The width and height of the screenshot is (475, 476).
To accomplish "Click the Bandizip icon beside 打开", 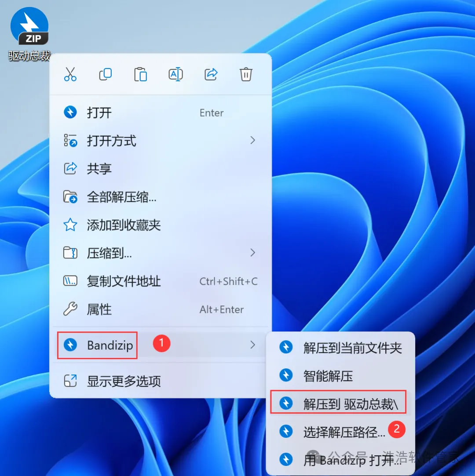I will click(x=70, y=112).
